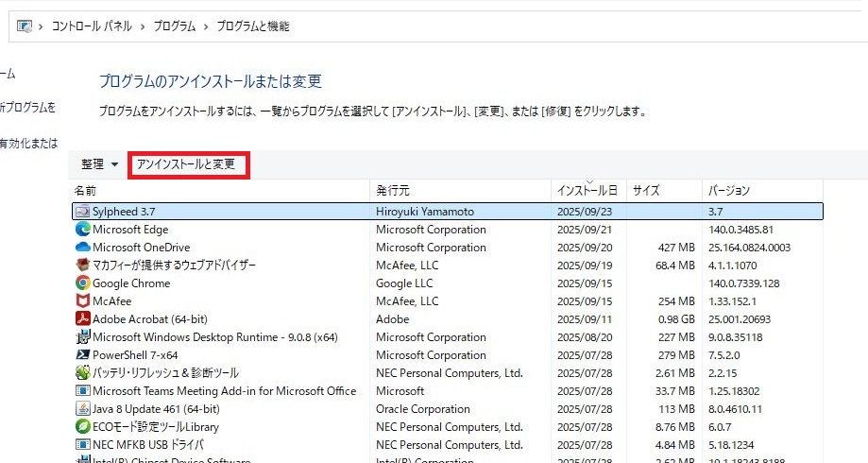This screenshot has width=868, height=463.
Task: Click the control panel icon in address bar
Action: 25,26
